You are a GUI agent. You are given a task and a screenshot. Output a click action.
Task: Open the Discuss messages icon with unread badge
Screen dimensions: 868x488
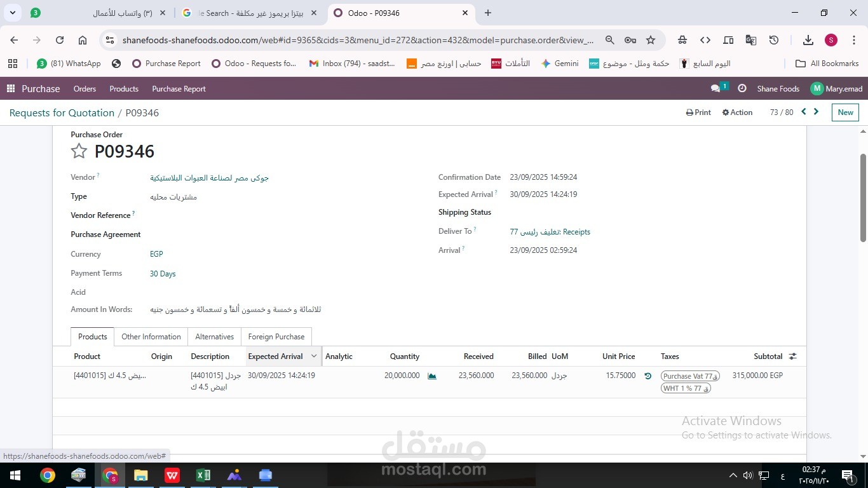point(714,88)
